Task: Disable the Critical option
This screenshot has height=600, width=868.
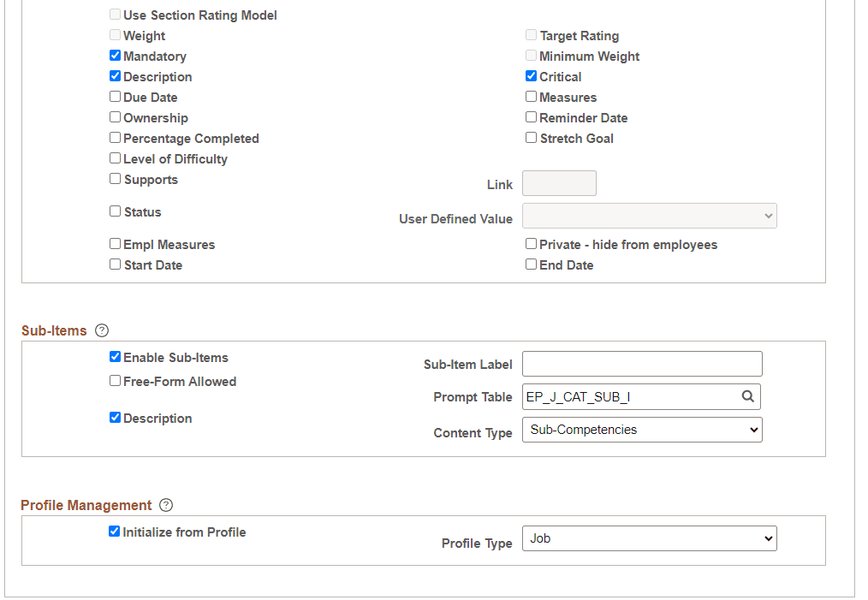Action: (x=531, y=75)
